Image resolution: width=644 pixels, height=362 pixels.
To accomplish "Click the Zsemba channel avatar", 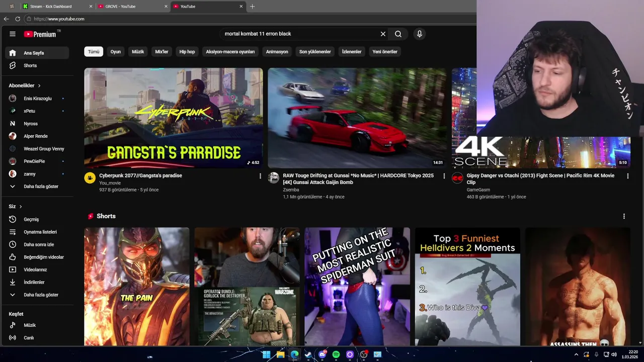I will click(274, 178).
